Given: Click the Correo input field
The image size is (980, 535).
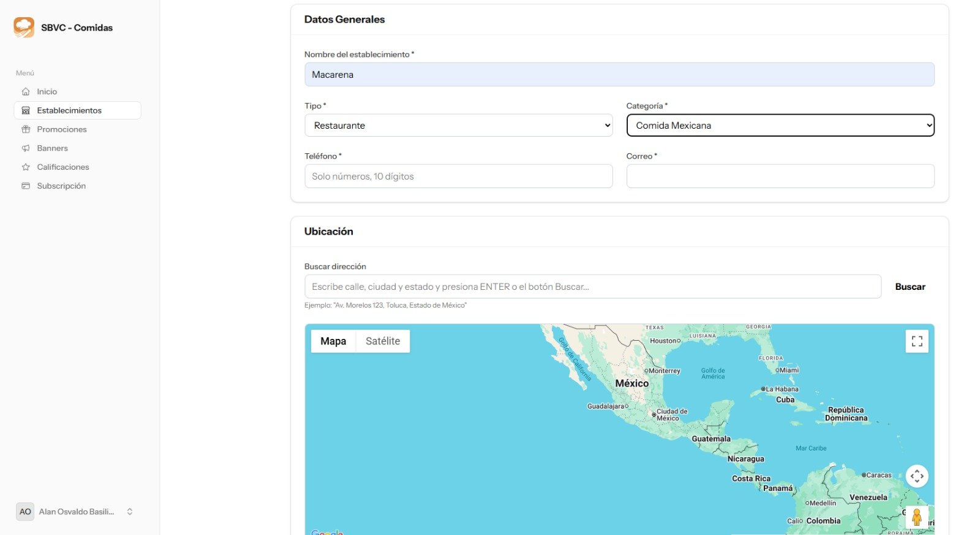Looking at the screenshot, I should tap(780, 176).
